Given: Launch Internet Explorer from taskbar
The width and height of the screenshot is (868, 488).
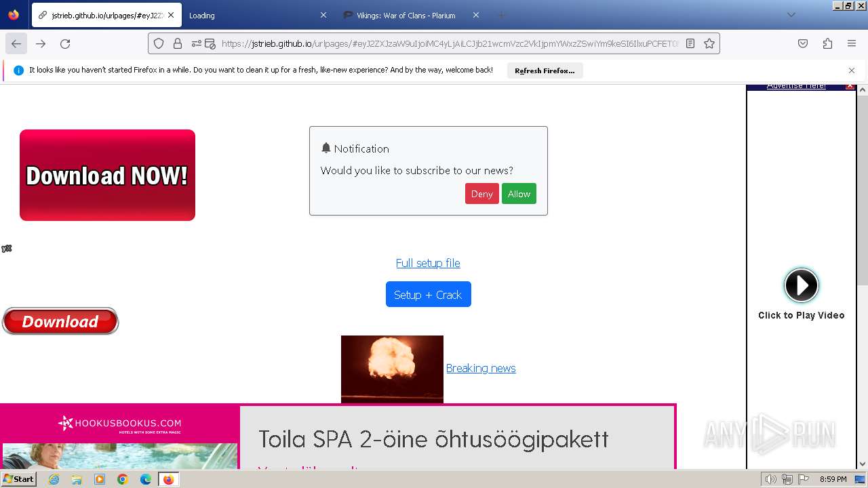Looking at the screenshot, I should point(54,479).
